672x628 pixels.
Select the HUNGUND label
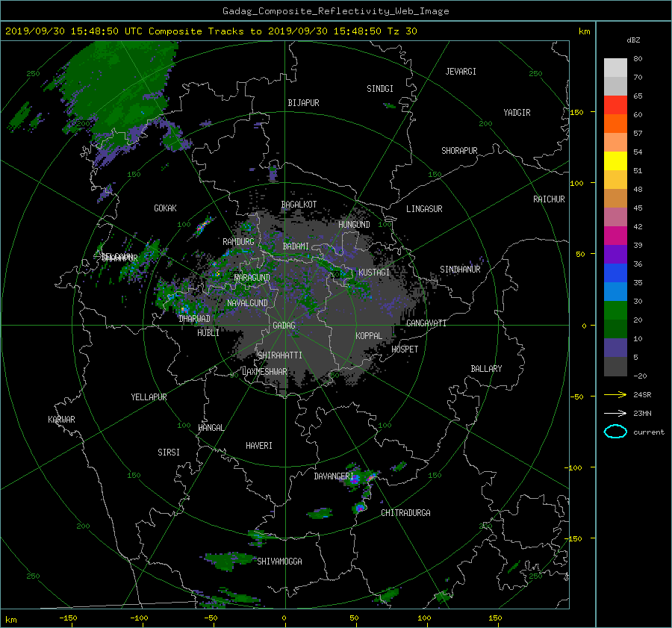point(354,225)
